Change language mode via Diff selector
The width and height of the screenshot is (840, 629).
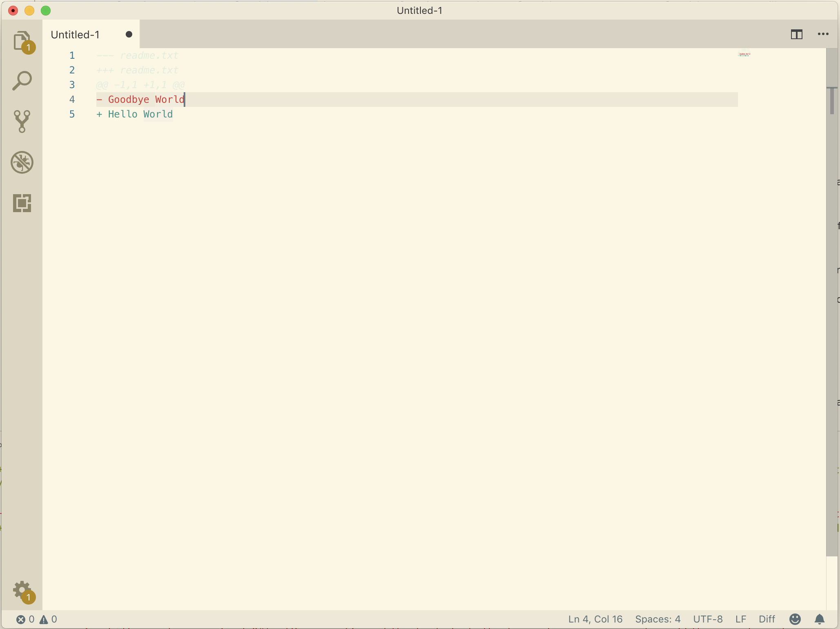coord(767,619)
